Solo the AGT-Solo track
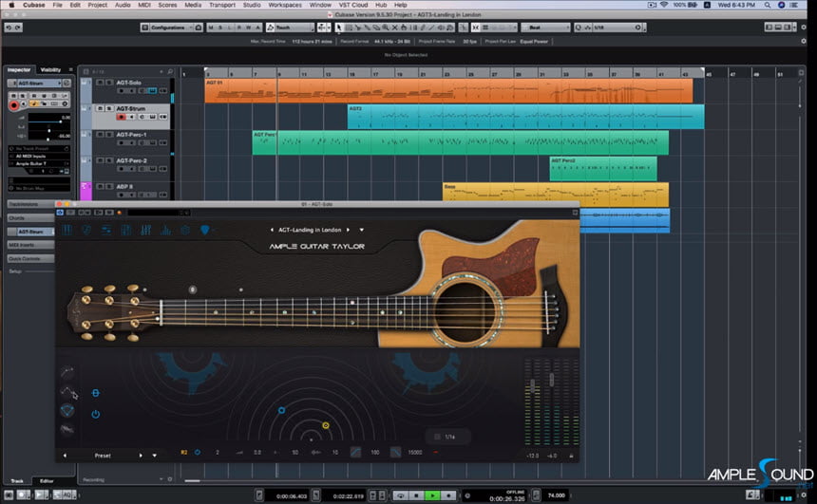This screenshot has height=504, width=817. click(x=109, y=83)
